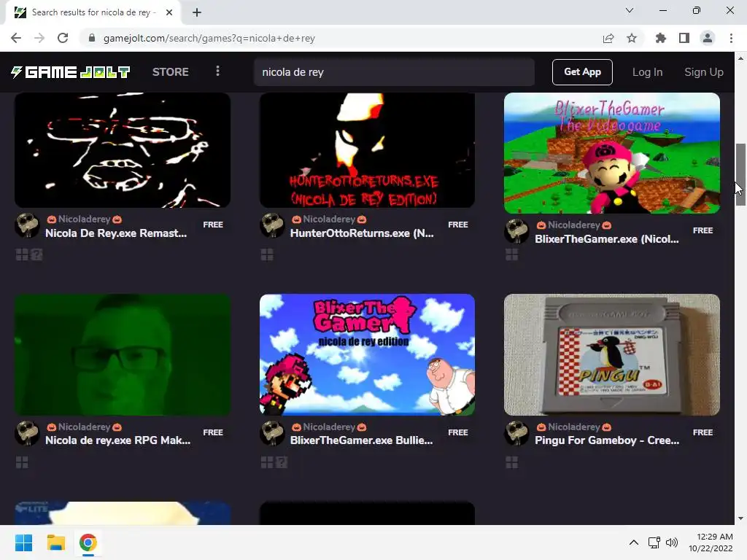View site security lock info

pos(92,38)
